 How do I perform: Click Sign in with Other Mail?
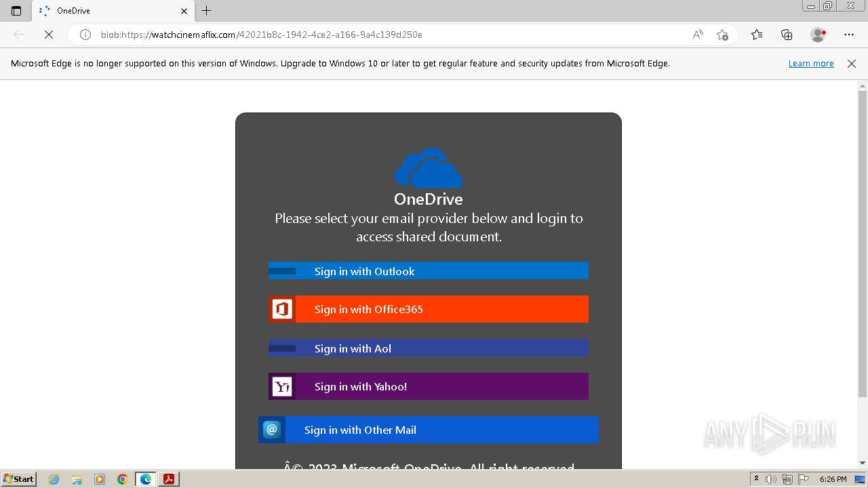(429, 430)
